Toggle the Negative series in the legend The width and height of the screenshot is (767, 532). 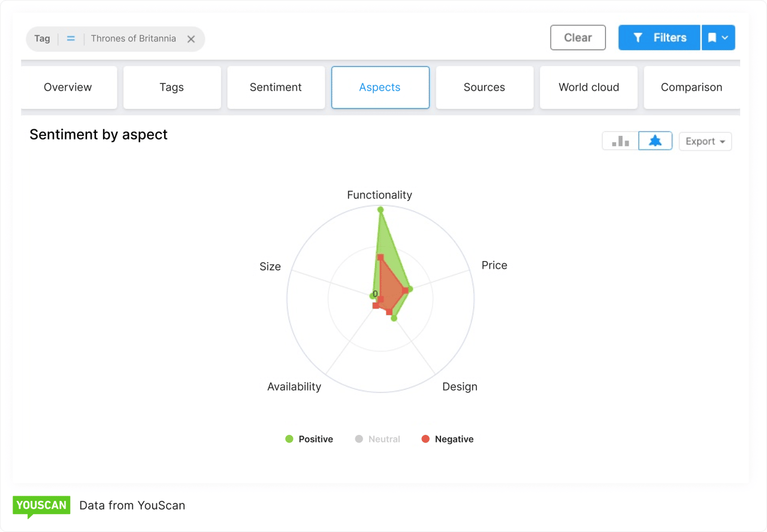pyautogui.click(x=447, y=439)
